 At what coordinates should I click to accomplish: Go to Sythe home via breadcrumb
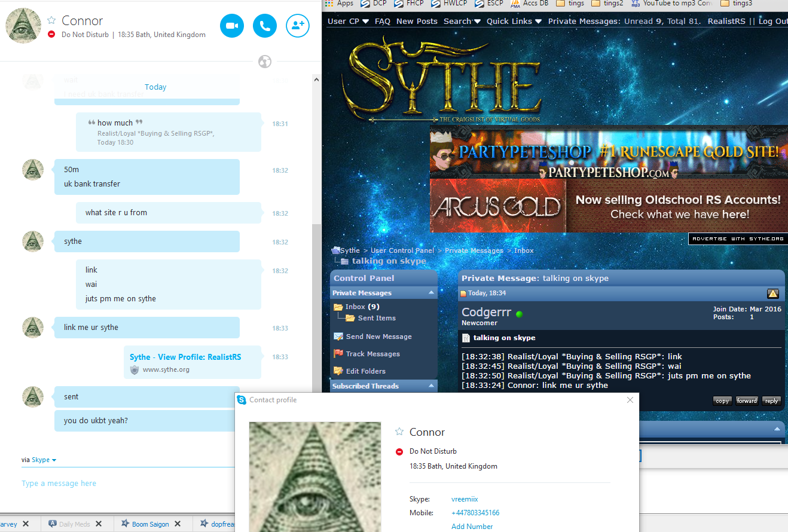click(350, 250)
